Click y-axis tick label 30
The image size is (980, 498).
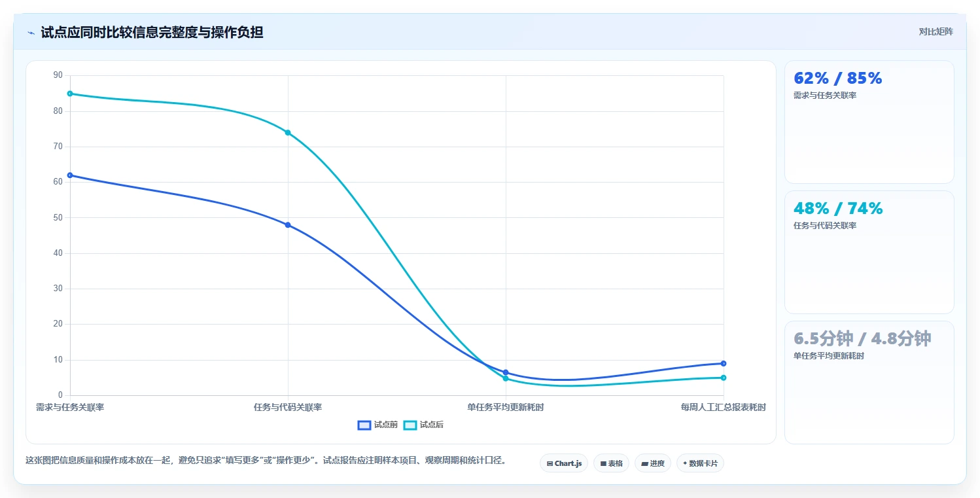pyautogui.click(x=58, y=289)
